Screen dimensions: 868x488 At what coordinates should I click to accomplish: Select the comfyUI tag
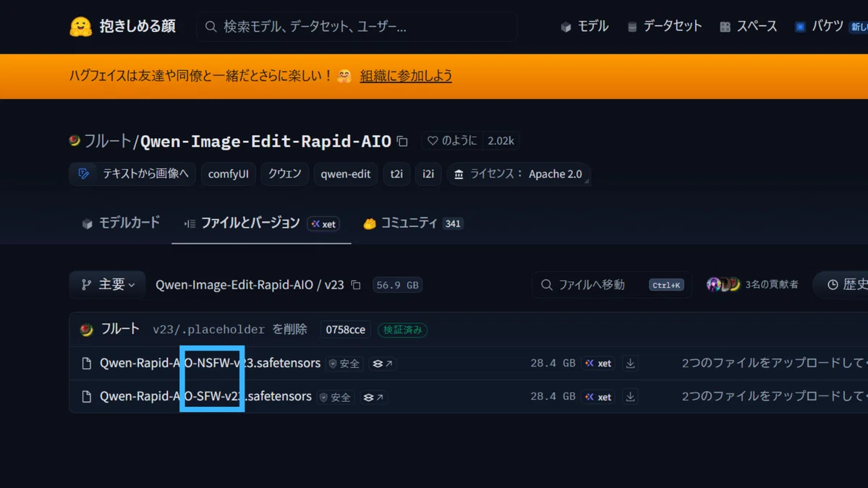229,174
